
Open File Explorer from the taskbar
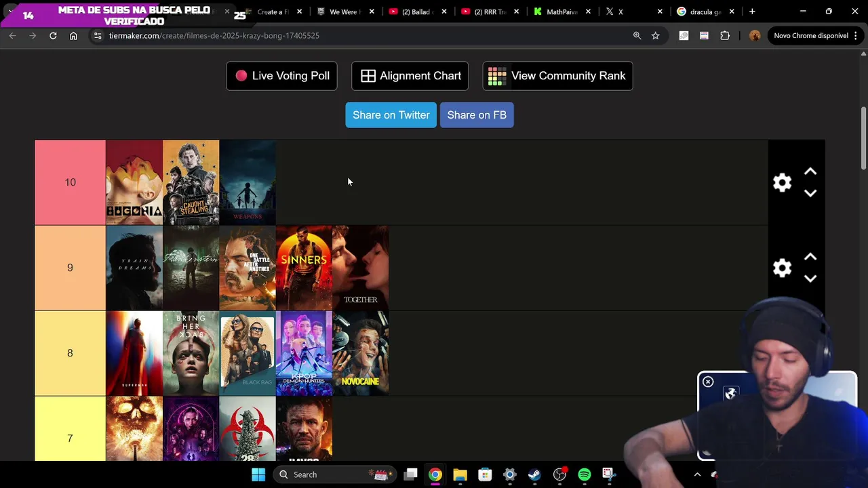(460, 474)
